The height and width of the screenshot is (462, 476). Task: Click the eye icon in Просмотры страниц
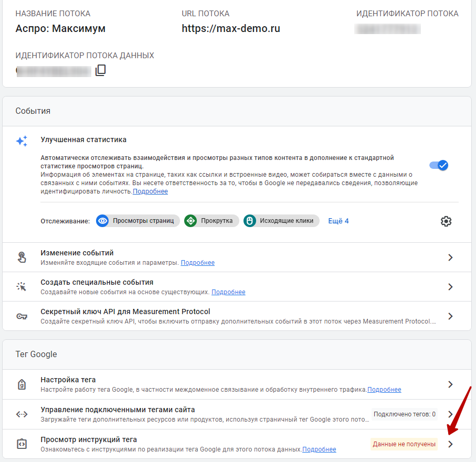[x=103, y=221]
